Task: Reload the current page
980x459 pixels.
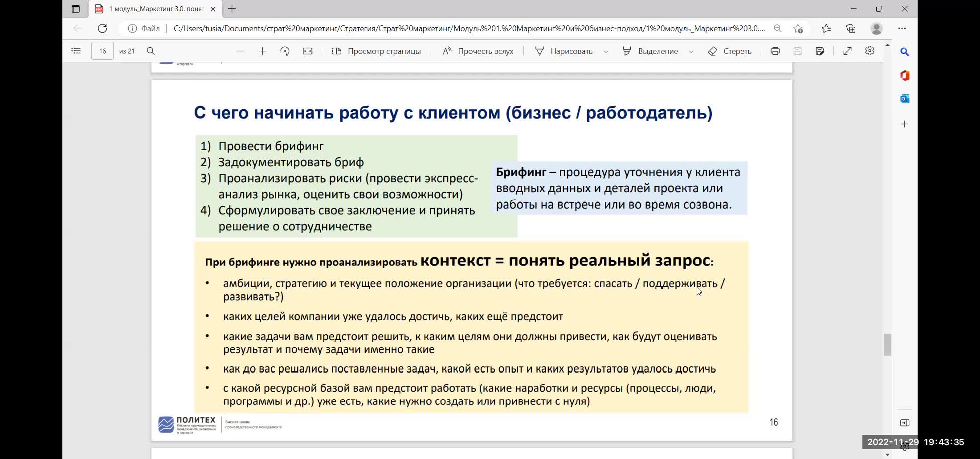Action: click(102, 29)
